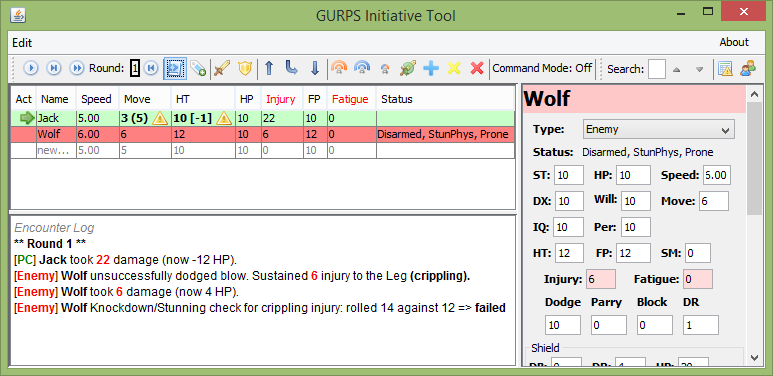Click the Wolf panel scrollbar down arrow
This screenshot has height=376, width=773.
coord(754,357)
